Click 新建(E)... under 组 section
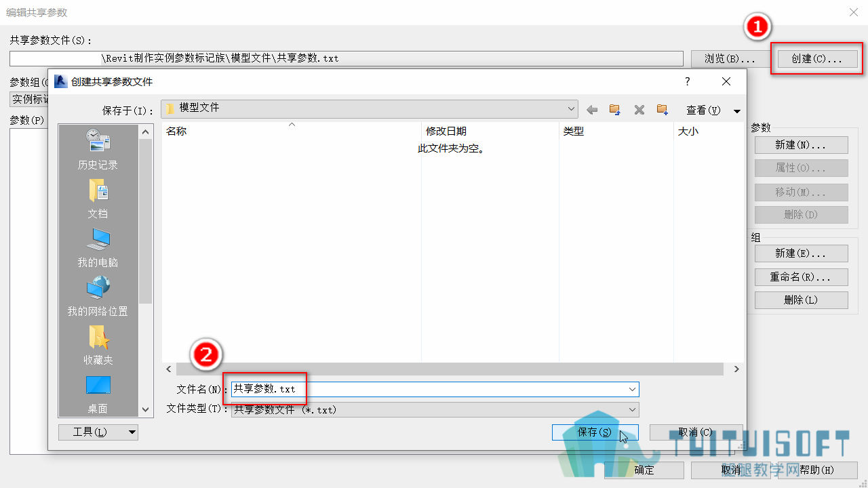Screen dimensions: 868x488 tap(801, 253)
